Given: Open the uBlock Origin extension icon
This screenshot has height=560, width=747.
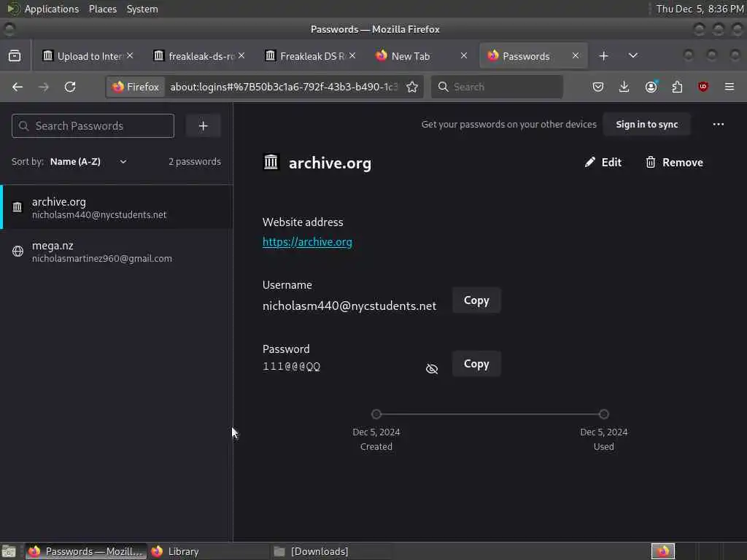Looking at the screenshot, I should [703, 87].
